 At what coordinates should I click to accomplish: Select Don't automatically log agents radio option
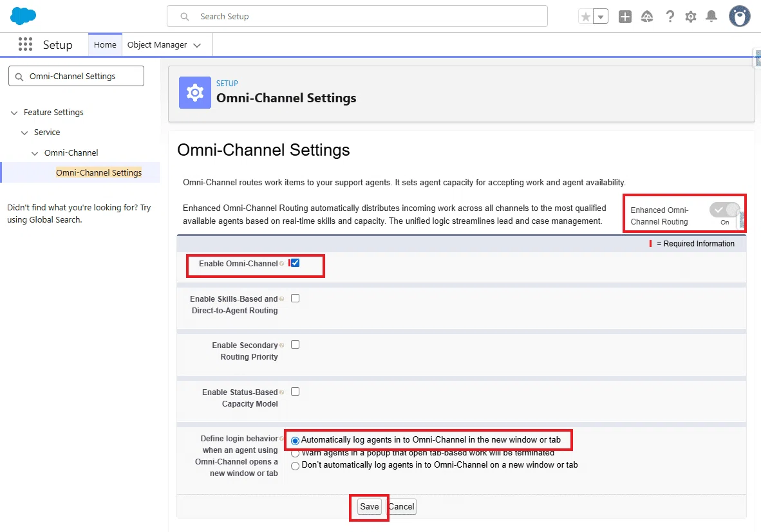tap(295, 466)
